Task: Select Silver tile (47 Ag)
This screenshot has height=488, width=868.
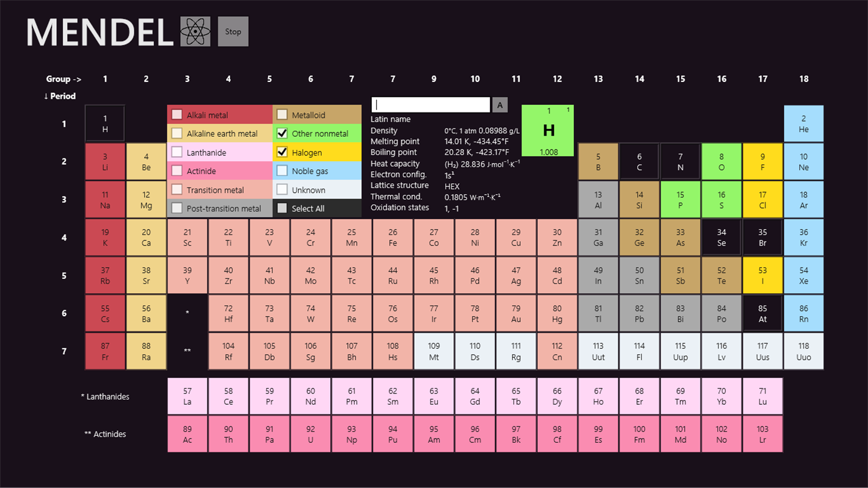Action: click(x=516, y=275)
